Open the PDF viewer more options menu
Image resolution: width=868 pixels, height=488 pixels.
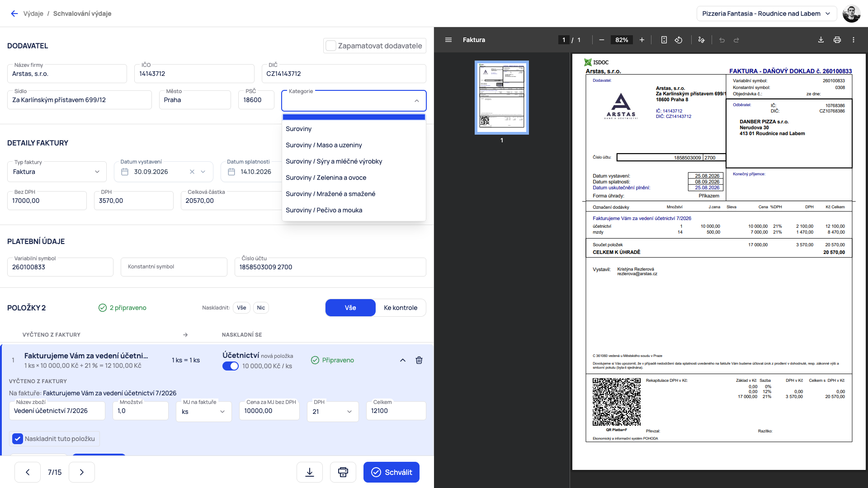(x=854, y=40)
